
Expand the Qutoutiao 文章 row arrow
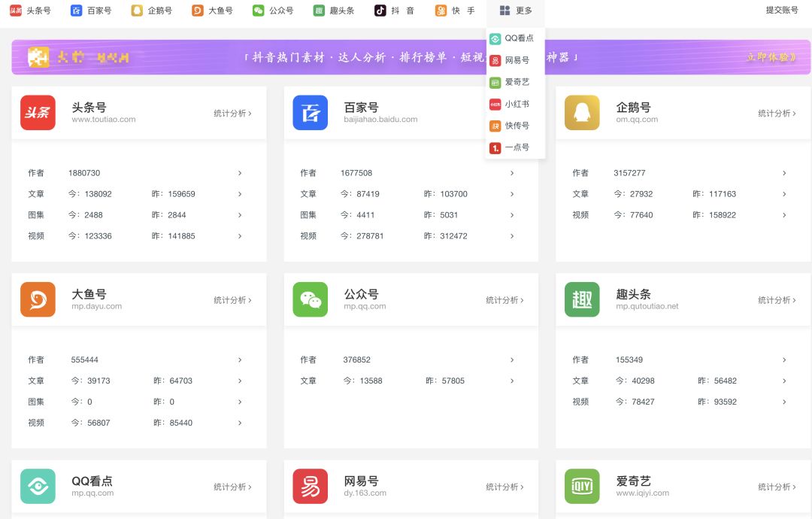tap(784, 381)
